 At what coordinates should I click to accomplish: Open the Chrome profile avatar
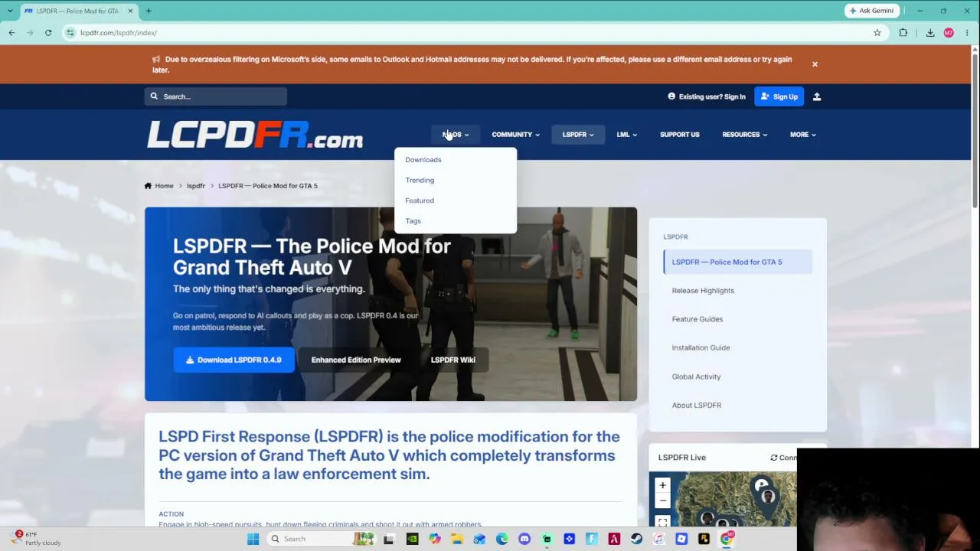(949, 33)
